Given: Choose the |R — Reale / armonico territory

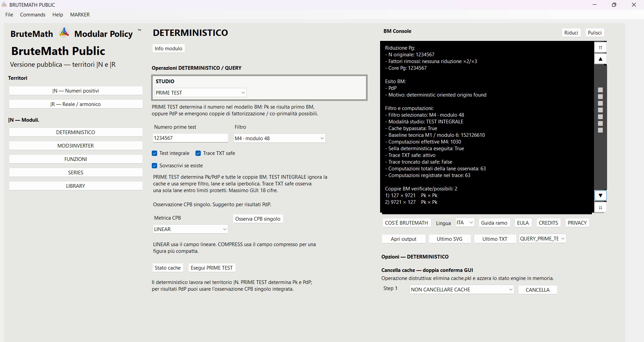Looking at the screenshot, I should click(x=76, y=104).
